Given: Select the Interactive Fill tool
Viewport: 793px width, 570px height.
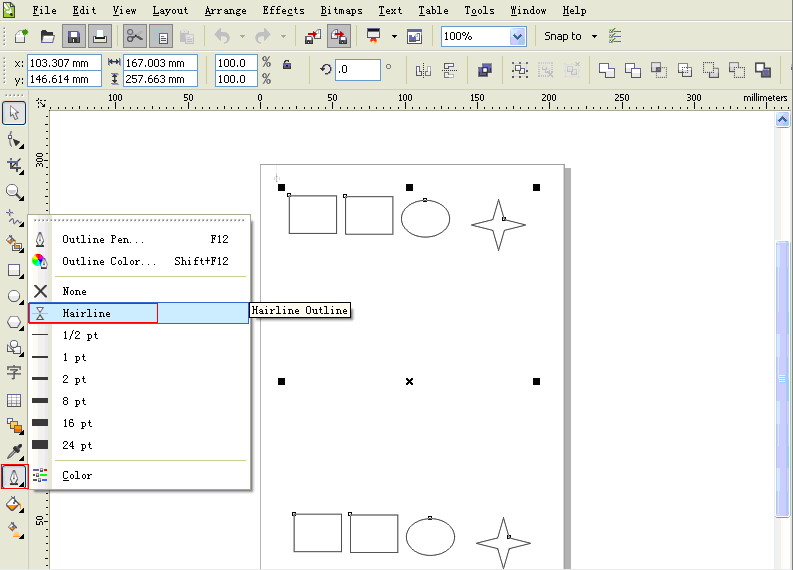Looking at the screenshot, I should coord(14,530).
